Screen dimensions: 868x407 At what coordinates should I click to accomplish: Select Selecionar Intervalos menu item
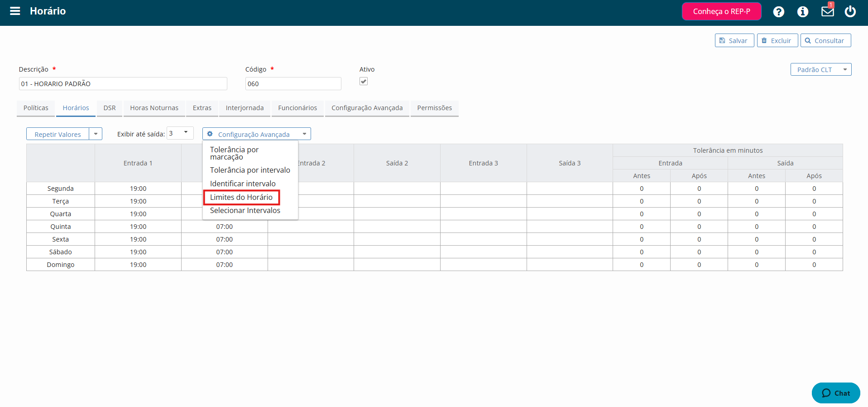point(250,210)
